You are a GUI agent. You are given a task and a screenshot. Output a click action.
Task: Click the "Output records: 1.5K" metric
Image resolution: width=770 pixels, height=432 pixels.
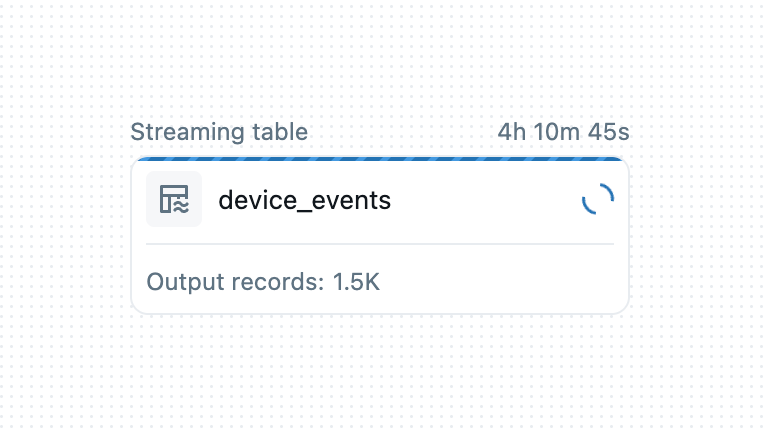263,281
